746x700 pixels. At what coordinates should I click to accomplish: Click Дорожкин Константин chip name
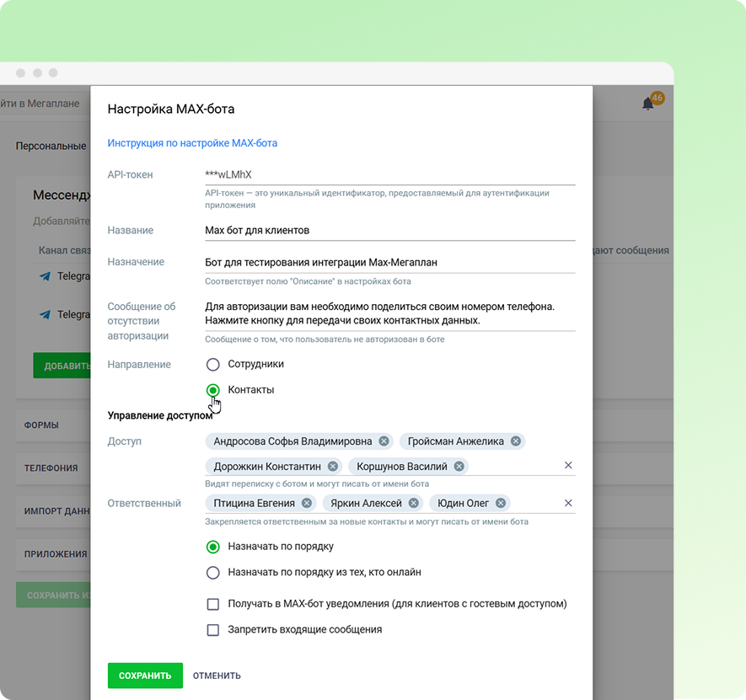coord(267,467)
